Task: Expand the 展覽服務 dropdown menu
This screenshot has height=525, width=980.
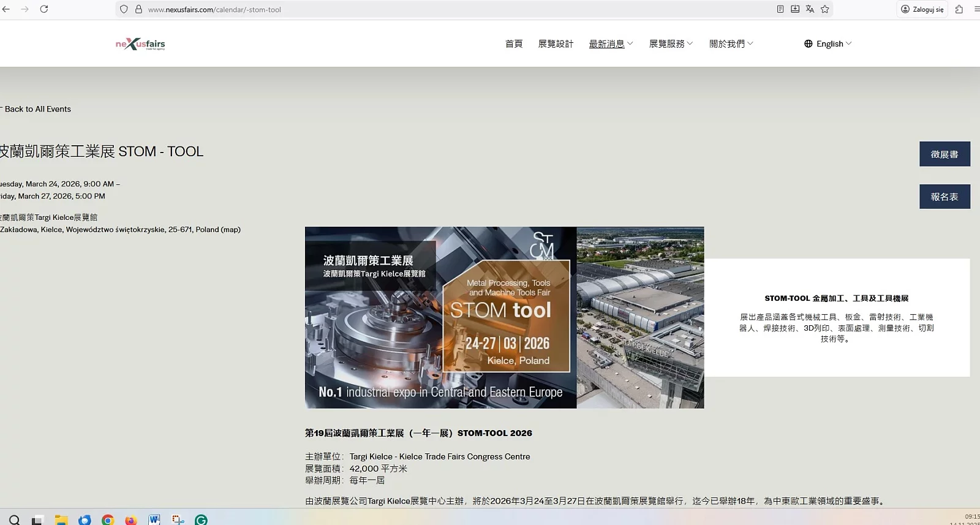Action: [x=671, y=44]
